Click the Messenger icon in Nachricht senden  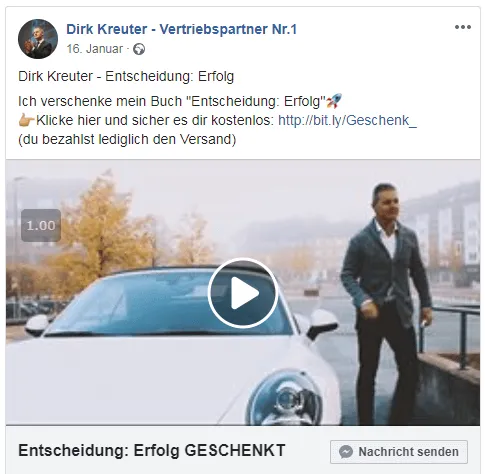[x=346, y=452]
